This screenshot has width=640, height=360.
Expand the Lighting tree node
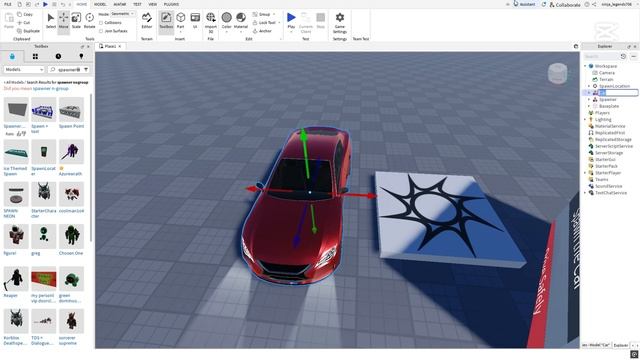[x=585, y=120]
